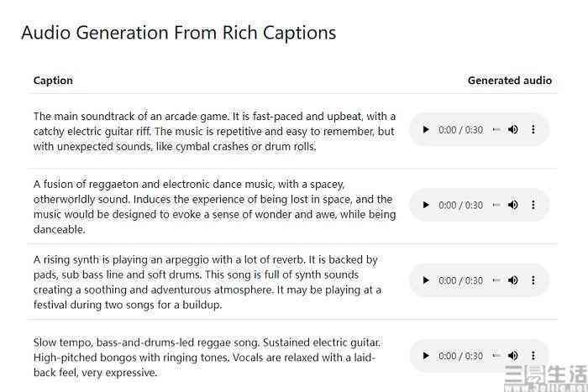Mute the reggae song audio player
588x392 pixels.
pyautogui.click(x=513, y=356)
